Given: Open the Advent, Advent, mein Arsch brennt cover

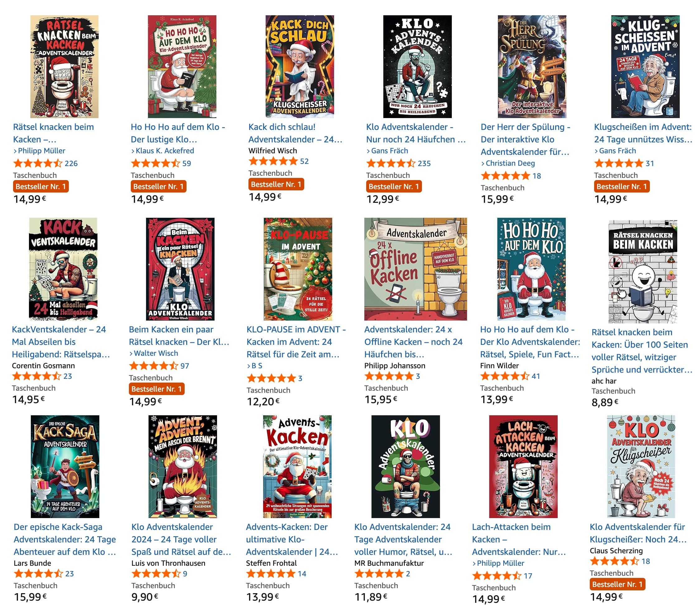Looking at the screenshot, I should (x=183, y=466).
